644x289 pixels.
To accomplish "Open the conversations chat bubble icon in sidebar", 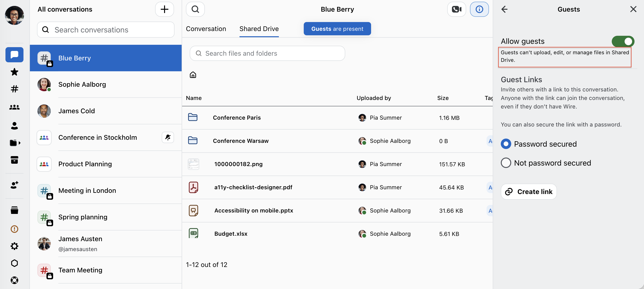I will (x=14, y=54).
